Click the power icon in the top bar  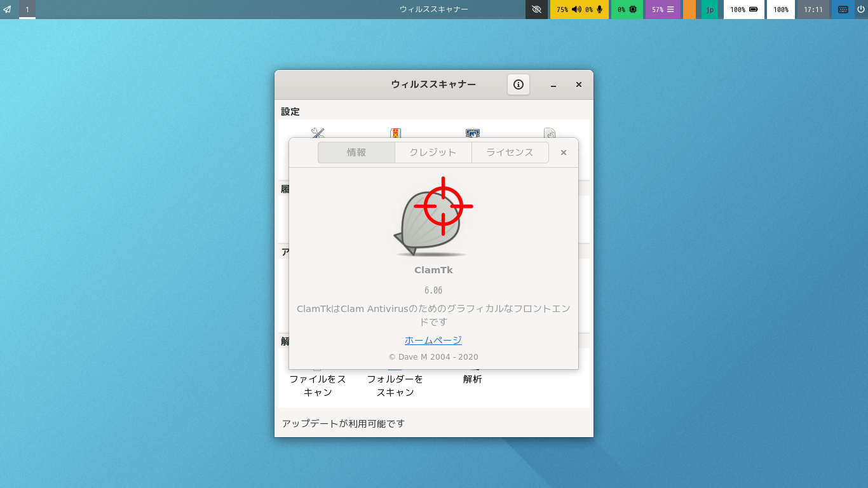point(861,10)
